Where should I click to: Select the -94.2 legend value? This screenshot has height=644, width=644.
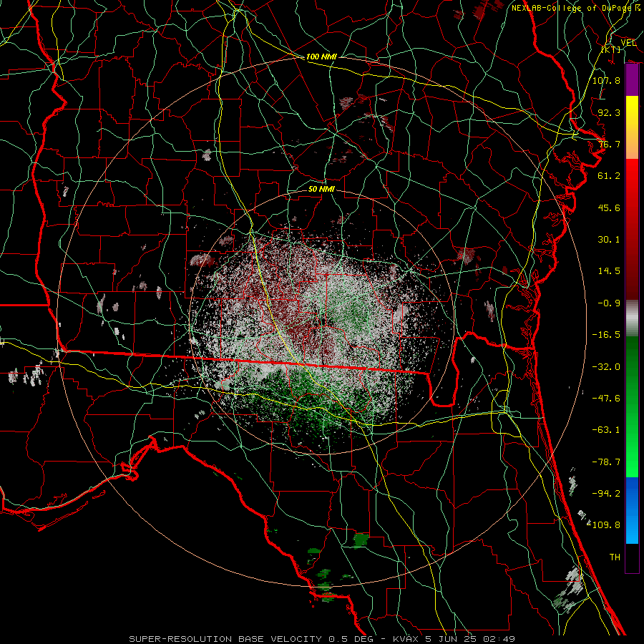[x=606, y=494]
